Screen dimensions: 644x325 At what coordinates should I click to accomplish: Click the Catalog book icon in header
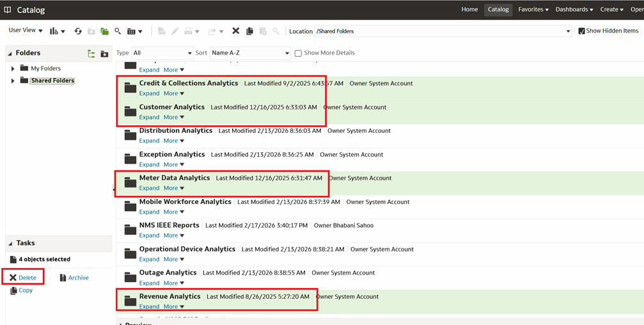8,10
